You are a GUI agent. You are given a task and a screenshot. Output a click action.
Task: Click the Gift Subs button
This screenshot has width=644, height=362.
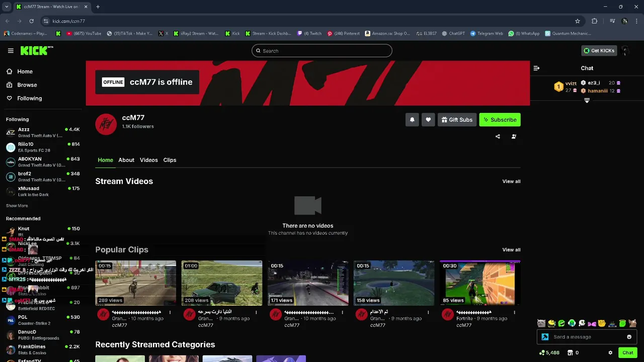coord(457,120)
